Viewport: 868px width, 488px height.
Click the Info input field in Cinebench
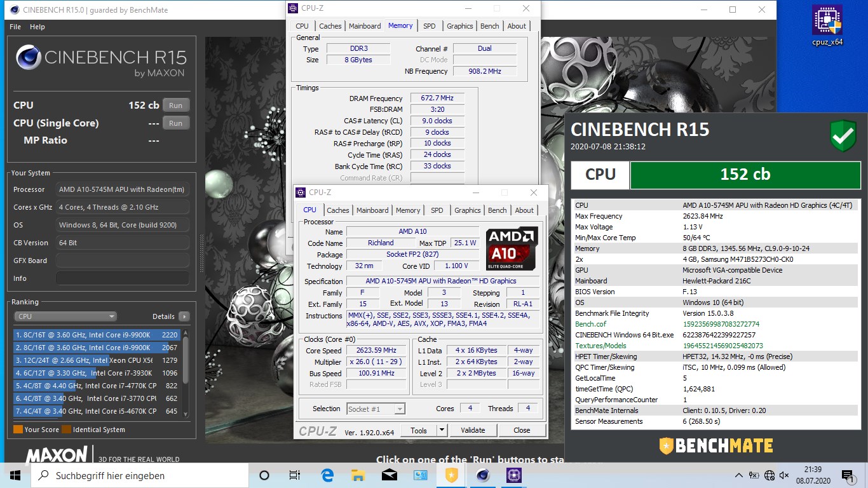(123, 278)
